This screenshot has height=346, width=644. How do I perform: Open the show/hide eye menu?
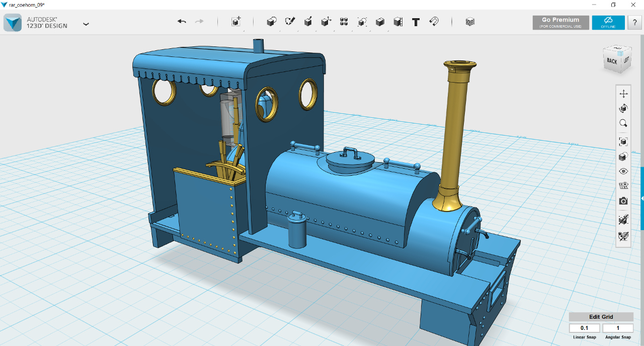pos(623,171)
